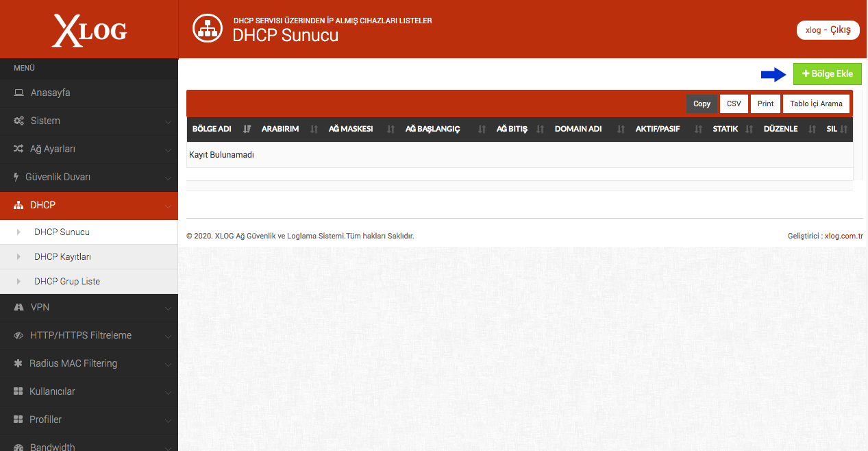This screenshot has width=868, height=451.
Task: Sort by DOMAIN ADI using its sort arrows
Action: click(x=621, y=129)
